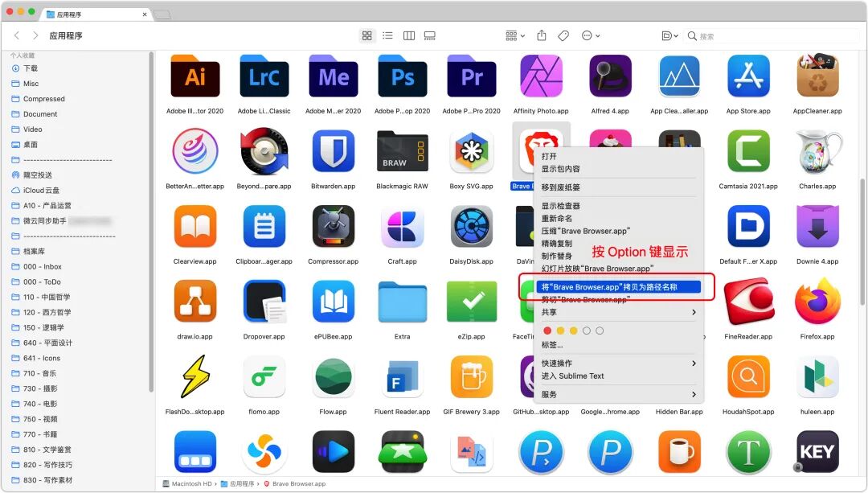Go back with the back arrow
Screen dimensions: 868x493
17,35
